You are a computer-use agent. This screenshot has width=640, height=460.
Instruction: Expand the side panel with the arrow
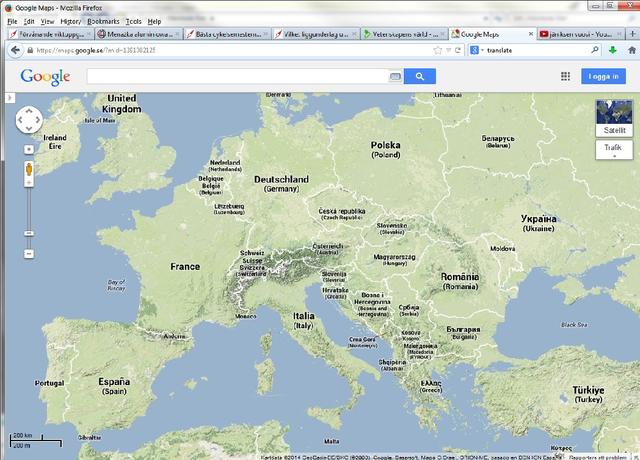tap(10, 98)
